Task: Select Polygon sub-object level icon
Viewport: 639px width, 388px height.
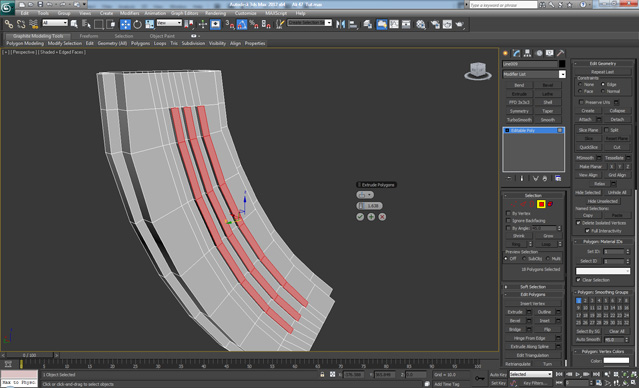Action: [541, 204]
